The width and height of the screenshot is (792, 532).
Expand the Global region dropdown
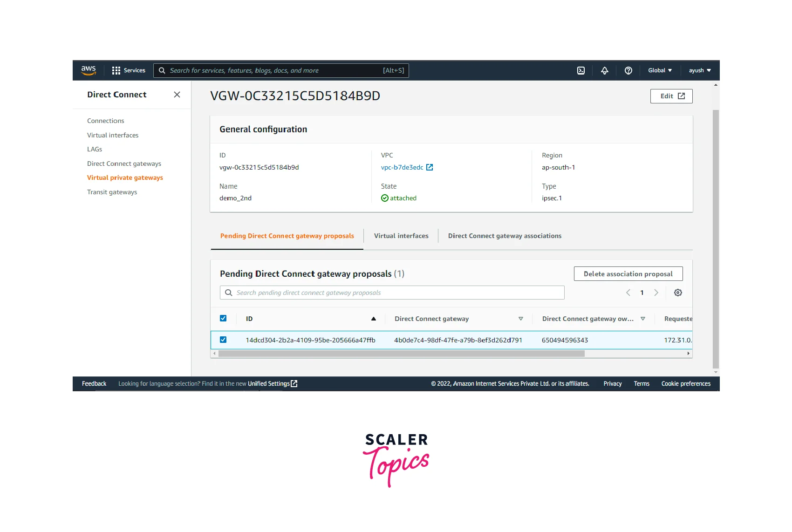tap(660, 70)
